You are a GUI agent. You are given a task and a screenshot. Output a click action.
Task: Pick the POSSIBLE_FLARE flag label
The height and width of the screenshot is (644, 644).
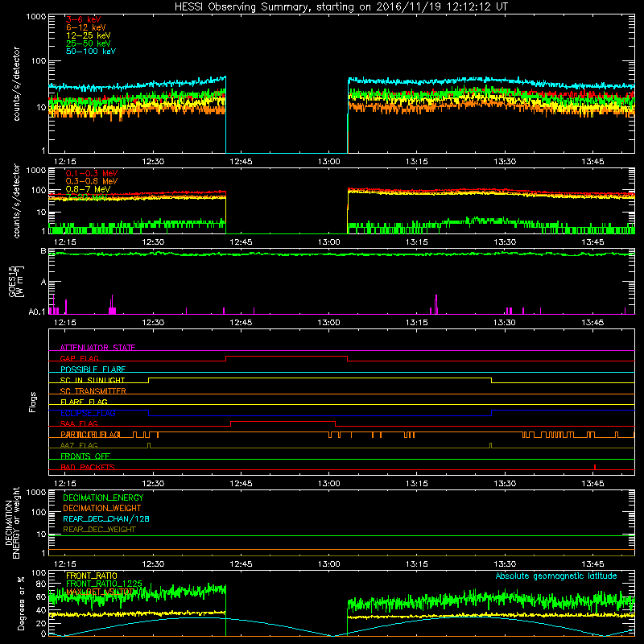click(x=93, y=369)
